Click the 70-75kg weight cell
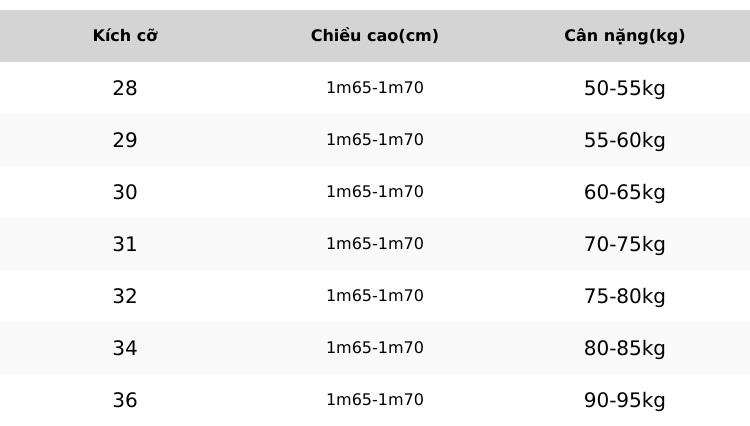Screen dimensions: 750x426 [x=625, y=244]
